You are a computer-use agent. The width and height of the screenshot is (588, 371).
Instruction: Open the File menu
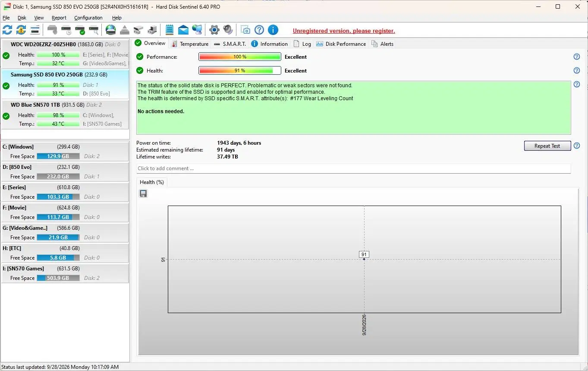pyautogui.click(x=6, y=18)
